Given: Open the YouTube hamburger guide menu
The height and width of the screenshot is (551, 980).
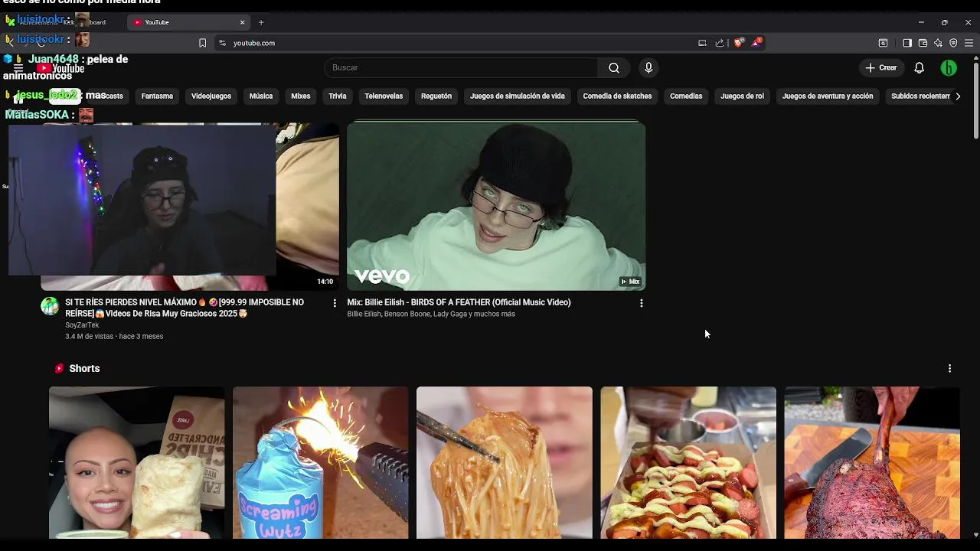Looking at the screenshot, I should [x=18, y=68].
